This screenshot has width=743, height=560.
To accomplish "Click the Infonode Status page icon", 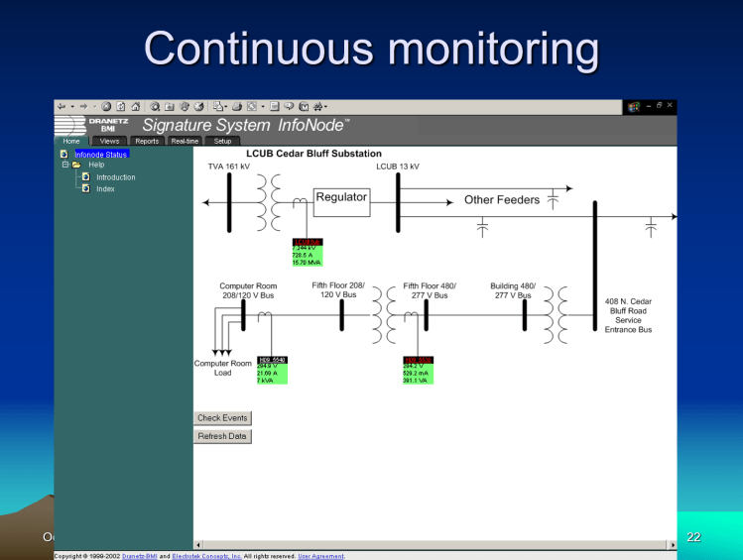I will pos(64,155).
